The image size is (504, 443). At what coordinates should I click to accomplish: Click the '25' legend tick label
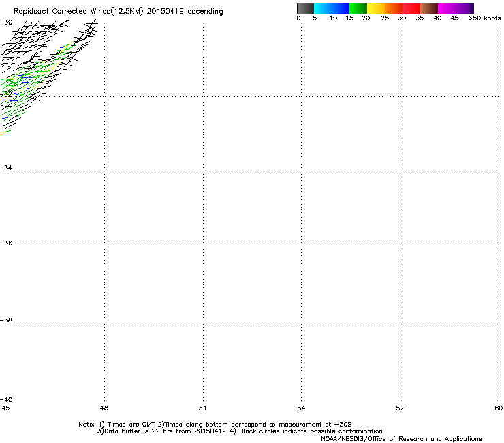pyautogui.click(x=385, y=18)
